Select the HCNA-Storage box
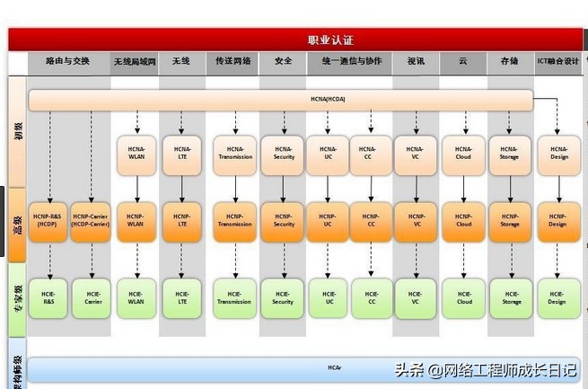The image size is (588, 389). pyautogui.click(x=510, y=155)
